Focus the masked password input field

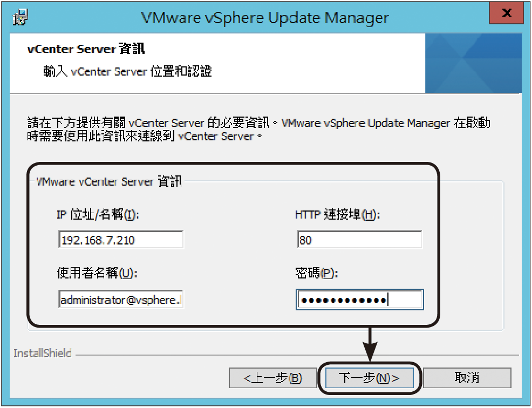pos(360,300)
